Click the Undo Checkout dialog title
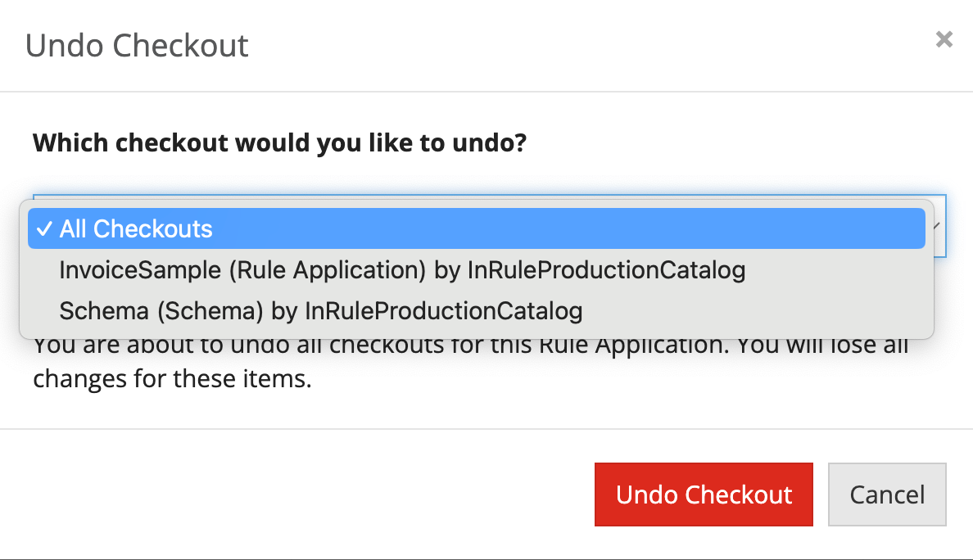This screenshot has width=973, height=560. point(137,46)
